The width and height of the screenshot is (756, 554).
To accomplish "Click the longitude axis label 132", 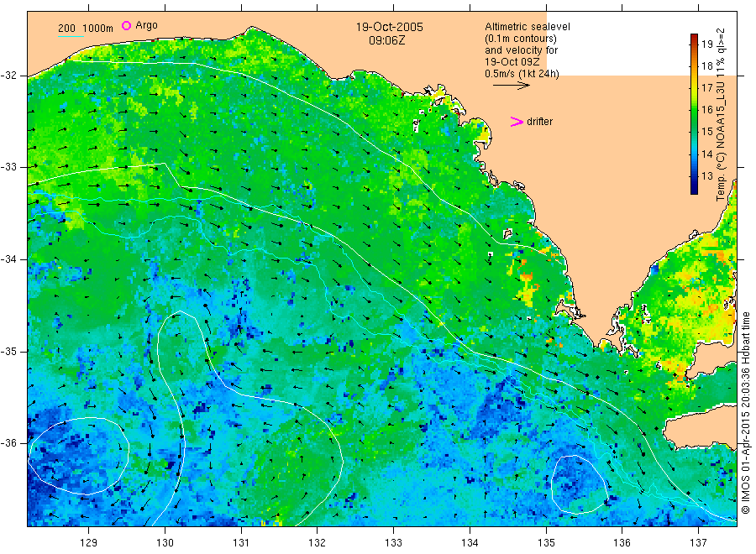I will click(318, 543).
